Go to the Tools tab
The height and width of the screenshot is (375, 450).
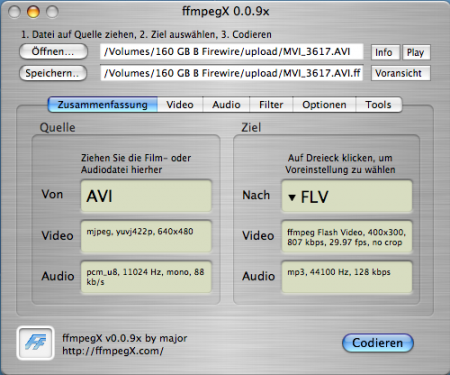(x=378, y=105)
